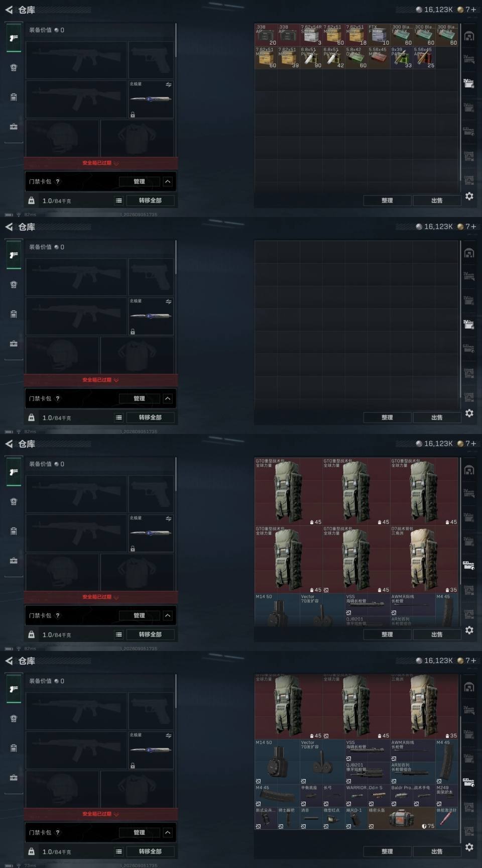
Task: Select FTX ammo box with count 10
Action: pyautogui.click(x=379, y=35)
